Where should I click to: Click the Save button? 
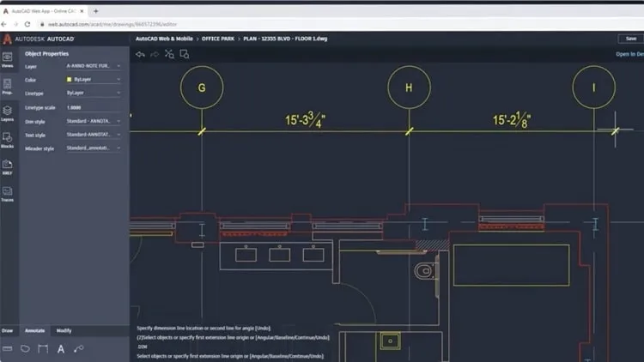631,39
